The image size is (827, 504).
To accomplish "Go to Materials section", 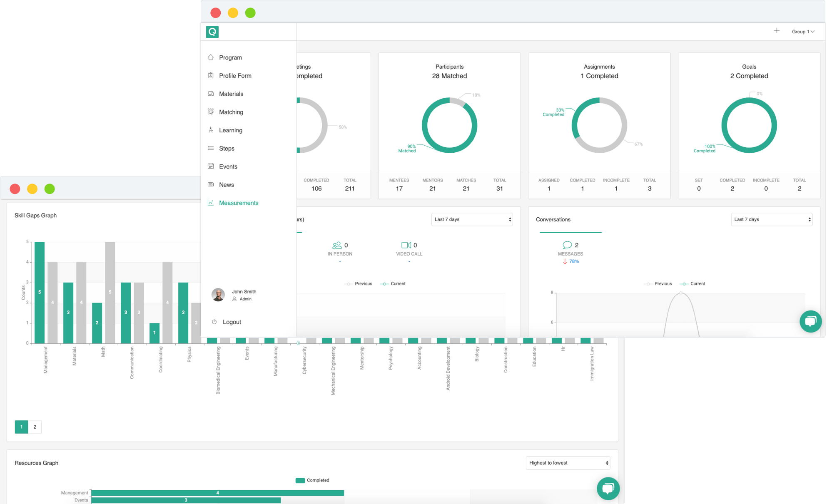I will [231, 94].
